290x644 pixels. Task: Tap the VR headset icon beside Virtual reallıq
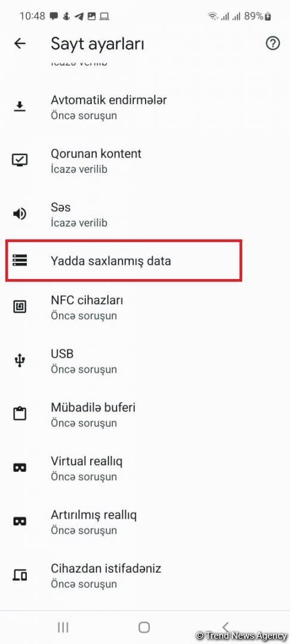coord(20,468)
